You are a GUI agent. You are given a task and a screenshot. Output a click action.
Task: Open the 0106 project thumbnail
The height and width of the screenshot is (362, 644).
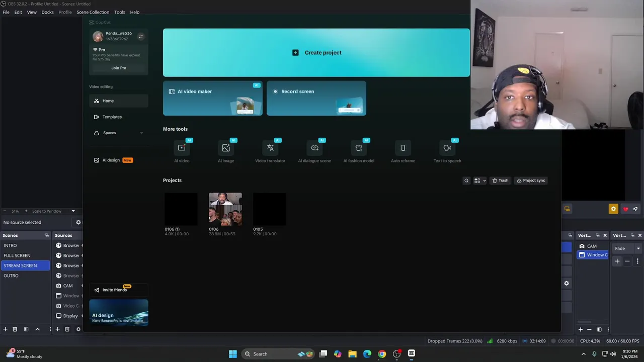(x=225, y=209)
